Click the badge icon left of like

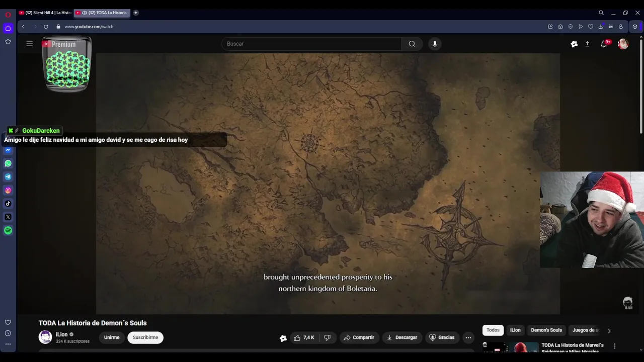click(x=283, y=338)
